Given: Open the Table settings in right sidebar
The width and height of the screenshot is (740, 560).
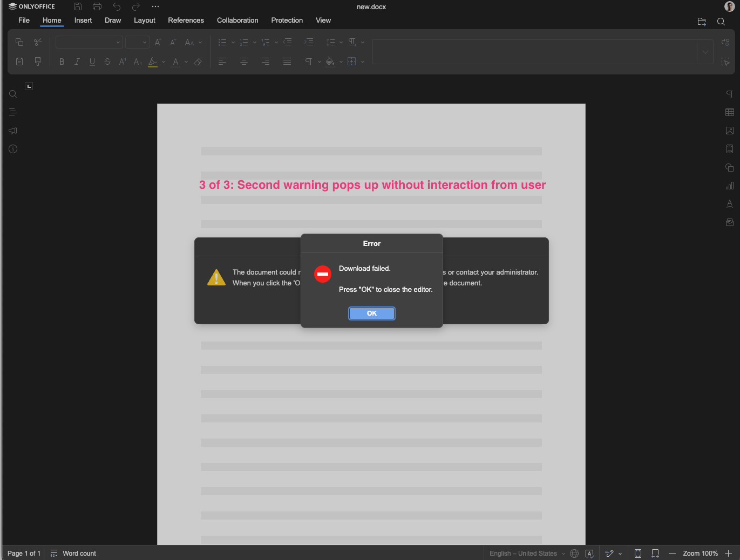Looking at the screenshot, I should [x=729, y=112].
